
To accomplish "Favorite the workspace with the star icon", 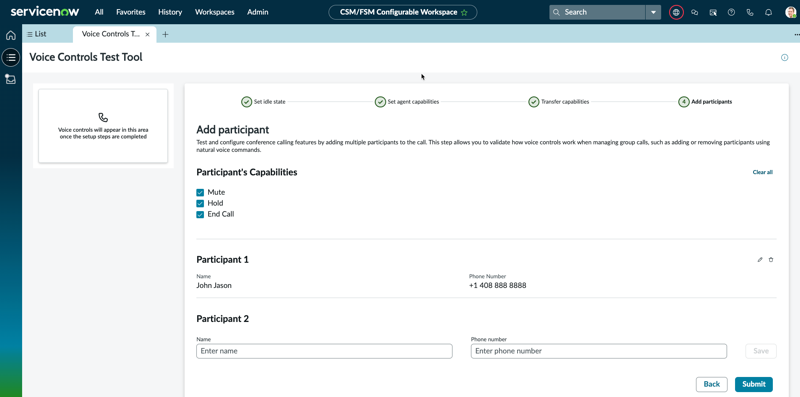I will pyautogui.click(x=464, y=12).
